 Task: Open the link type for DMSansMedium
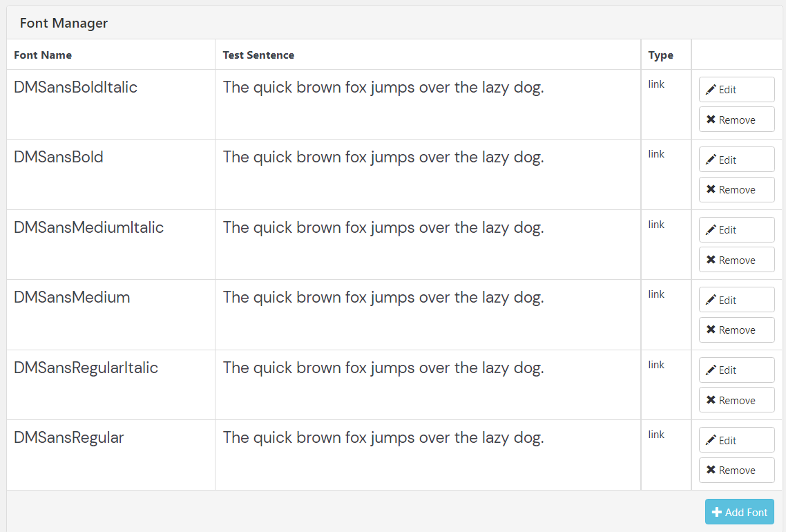(x=656, y=294)
